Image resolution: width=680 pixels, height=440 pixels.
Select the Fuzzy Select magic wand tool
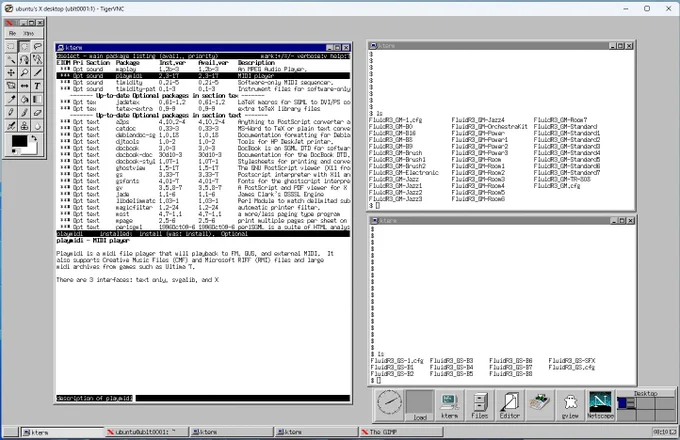(11, 59)
